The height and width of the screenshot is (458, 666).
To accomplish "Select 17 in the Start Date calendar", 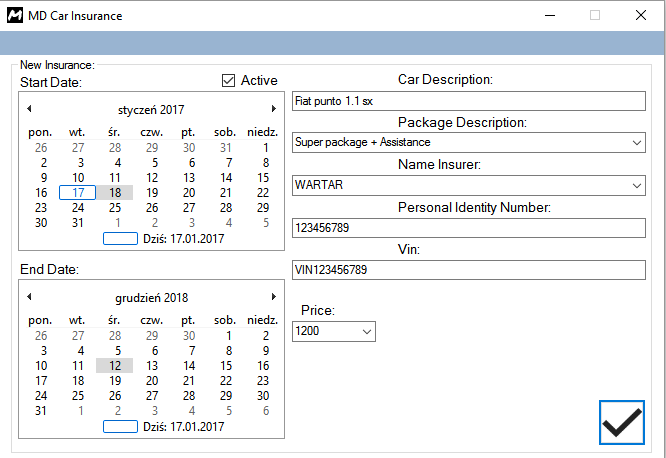I will tap(78, 192).
